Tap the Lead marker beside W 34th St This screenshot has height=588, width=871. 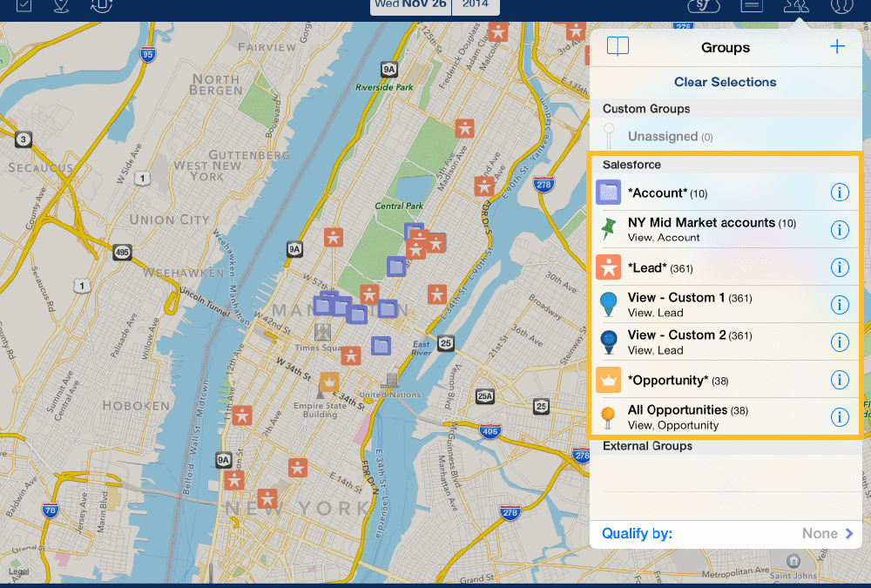[350, 355]
